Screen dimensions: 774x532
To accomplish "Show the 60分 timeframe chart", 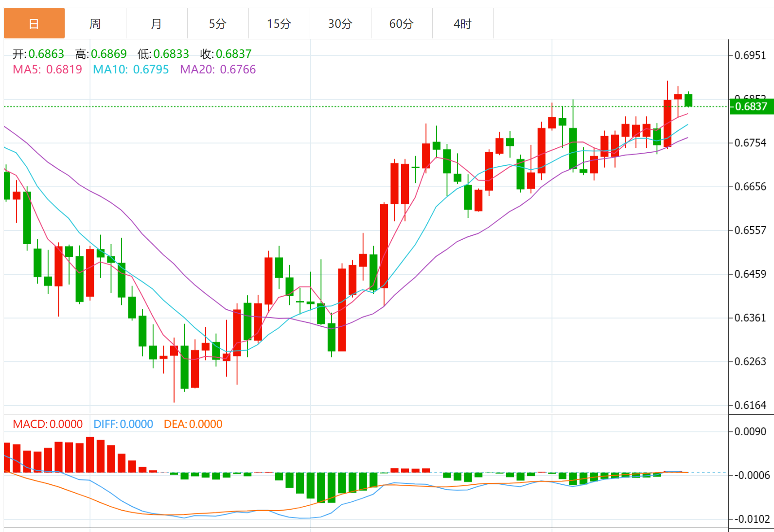I will (402, 23).
